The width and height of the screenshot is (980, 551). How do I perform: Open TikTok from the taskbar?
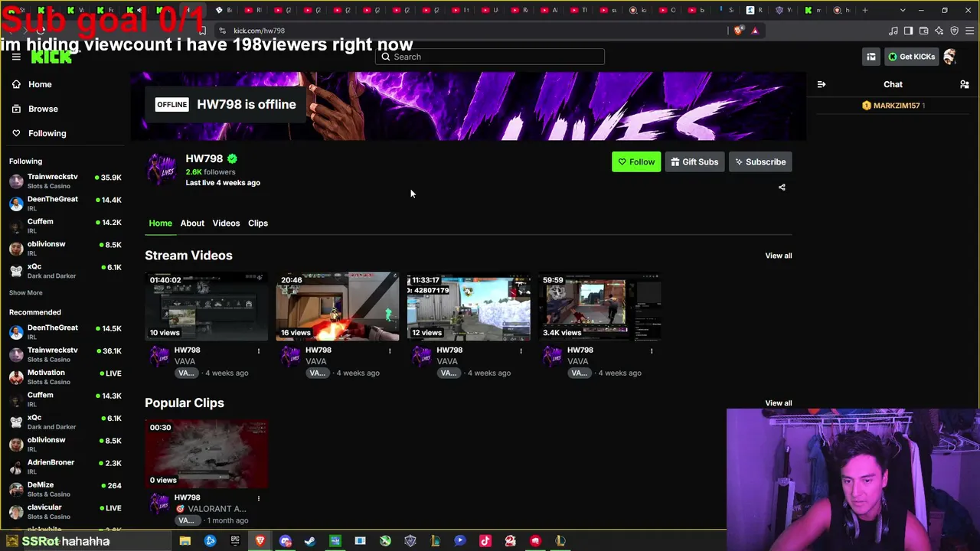485,541
